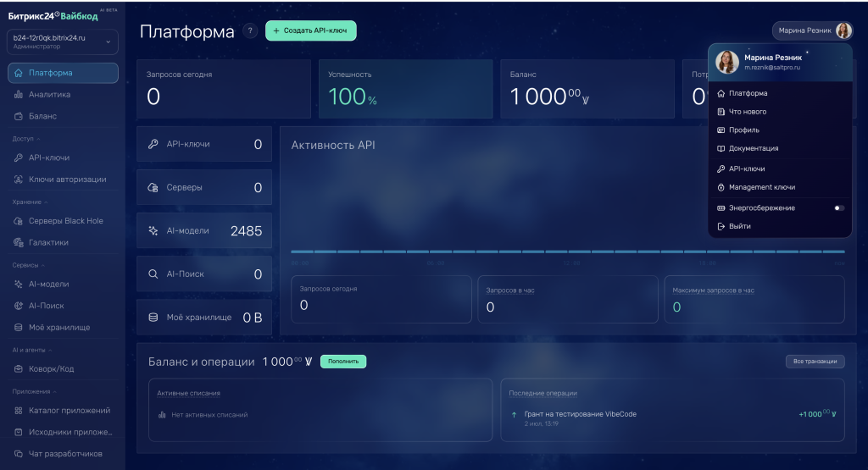Click the Чат разработчиков icon
Screen dimensions: 868x470
point(19,453)
